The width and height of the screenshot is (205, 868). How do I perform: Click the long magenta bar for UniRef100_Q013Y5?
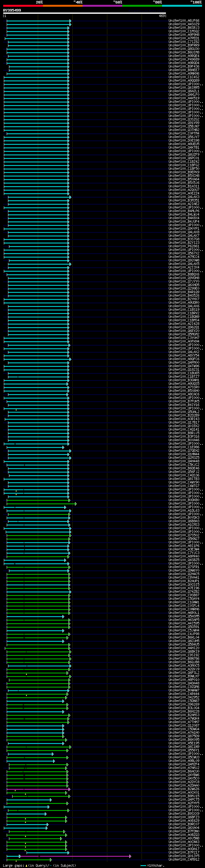75,856
